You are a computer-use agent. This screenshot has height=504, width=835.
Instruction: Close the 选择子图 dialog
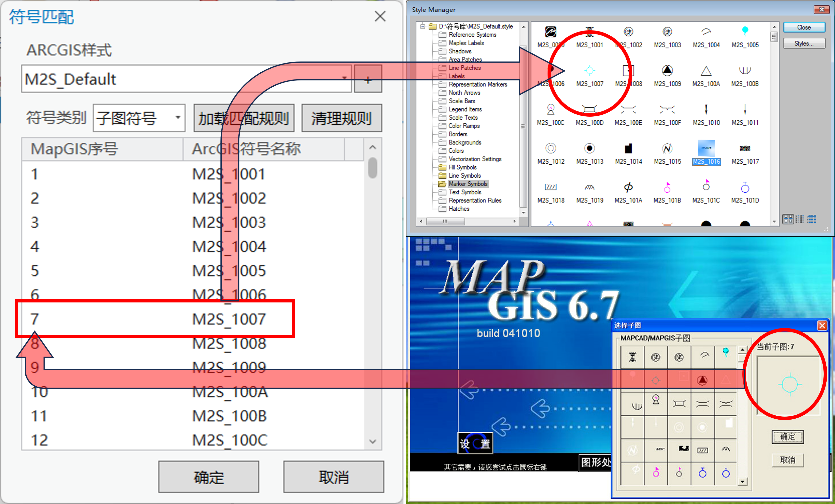click(822, 325)
